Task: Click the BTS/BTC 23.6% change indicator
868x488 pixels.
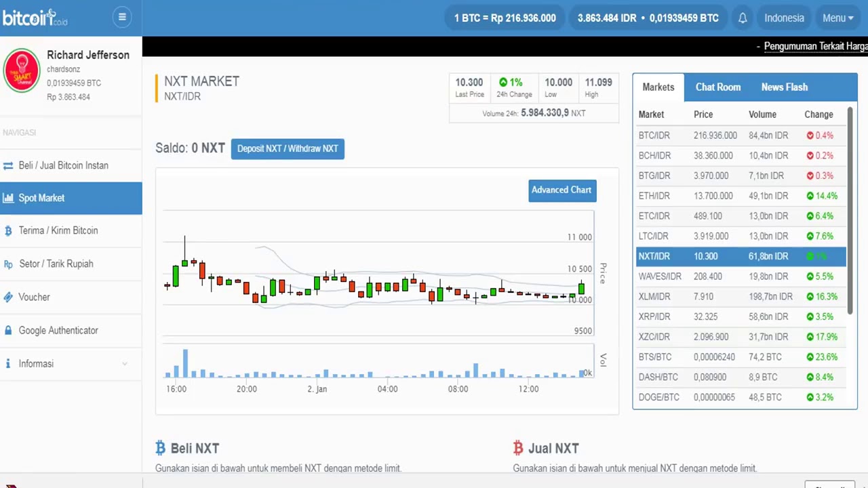Action: click(x=822, y=357)
